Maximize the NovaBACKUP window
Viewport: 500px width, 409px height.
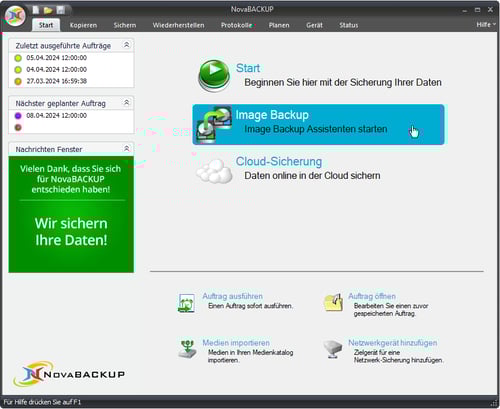pyautogui.click(x=477, y=10)
